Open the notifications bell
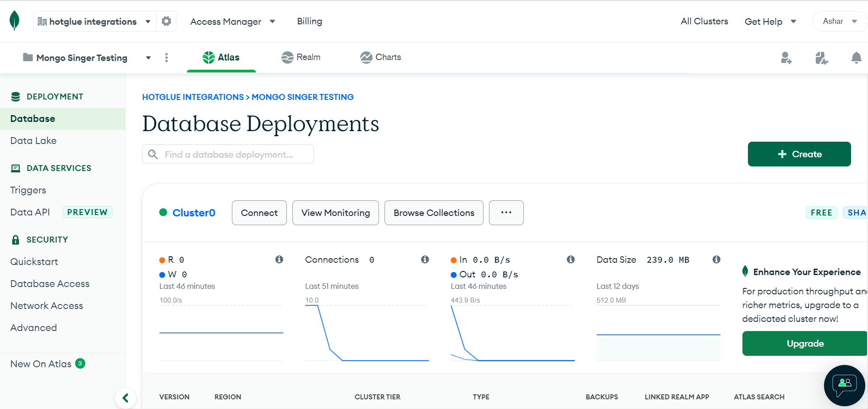Screen dimensions: 868x409 (856, 58)
